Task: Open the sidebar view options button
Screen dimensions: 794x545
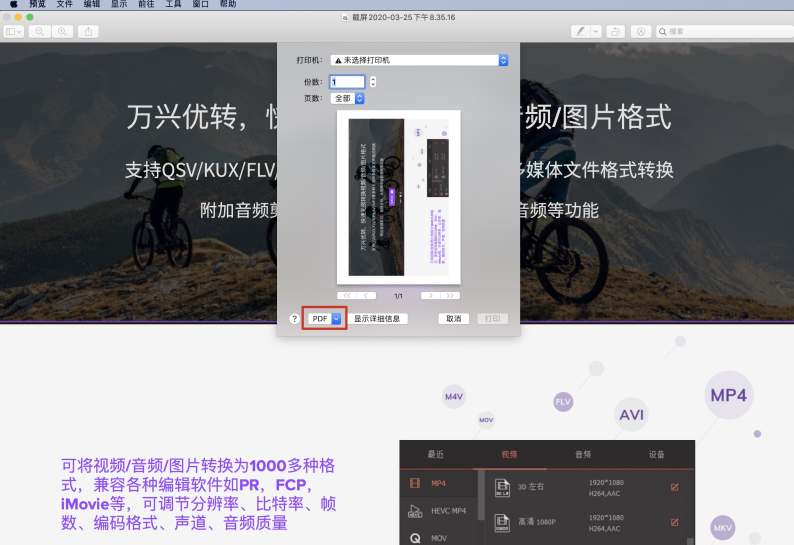Action: [14, 31]
